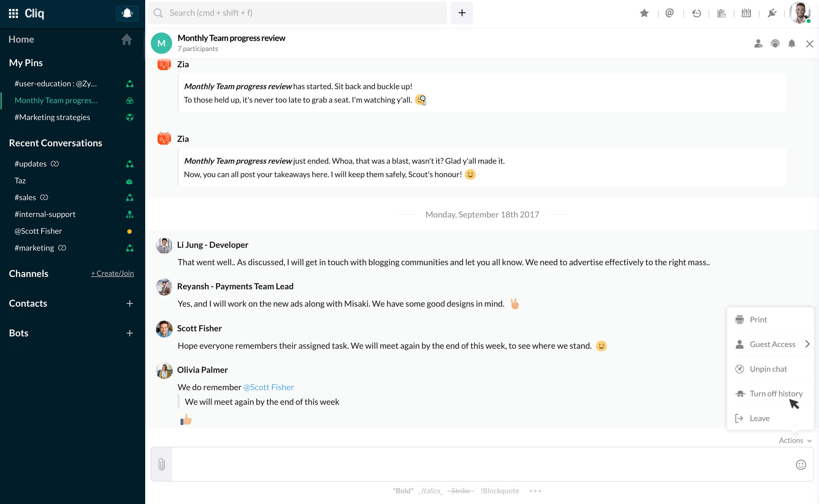
Task: Open the emoji picker smiley icon
Action: point(801,464)
